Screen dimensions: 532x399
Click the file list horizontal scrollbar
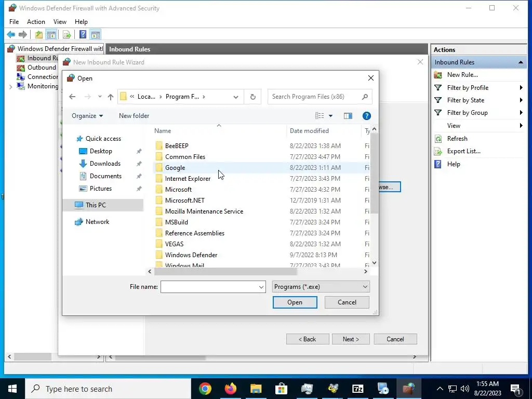pyautogui.click(x=225, y=272)
